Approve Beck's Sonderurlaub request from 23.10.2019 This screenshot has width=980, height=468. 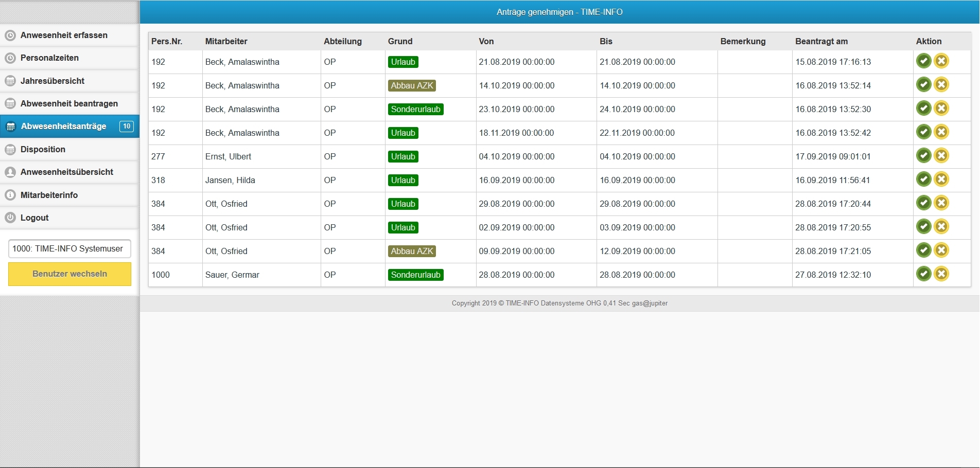924,109
